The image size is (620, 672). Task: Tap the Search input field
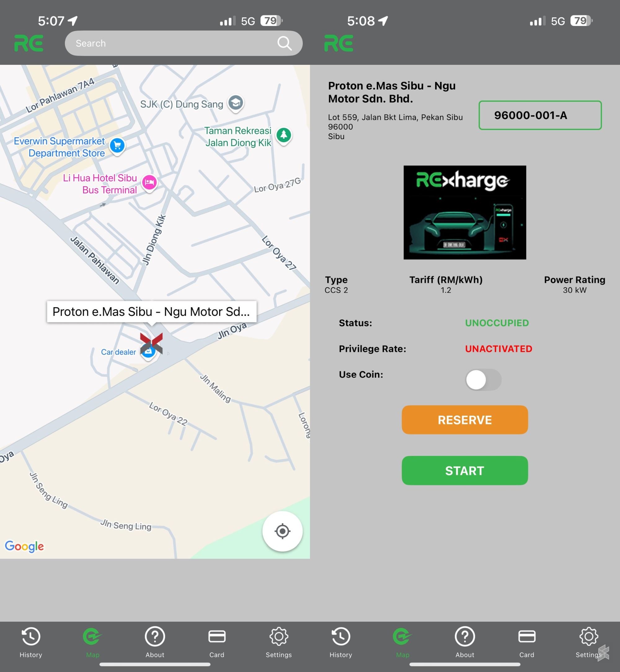click(168, 43)
